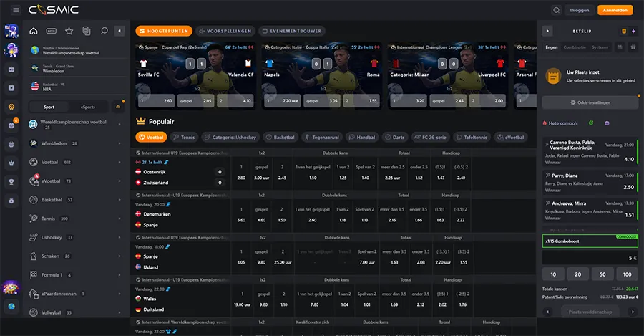Open favorites star icon
The width and height of the screenshot is (644, 336).
(69, 31)
